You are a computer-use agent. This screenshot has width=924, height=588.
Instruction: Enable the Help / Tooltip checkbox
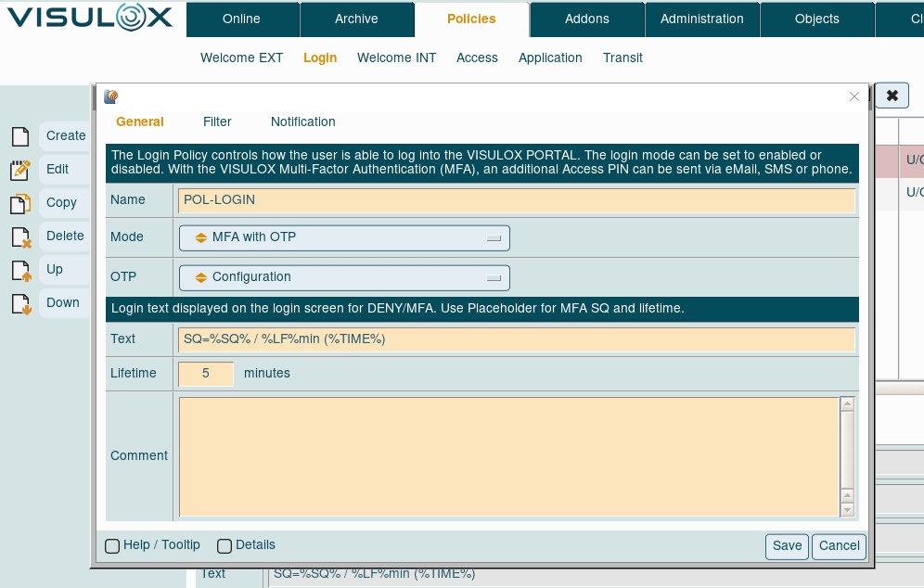(x=112, y=546)
